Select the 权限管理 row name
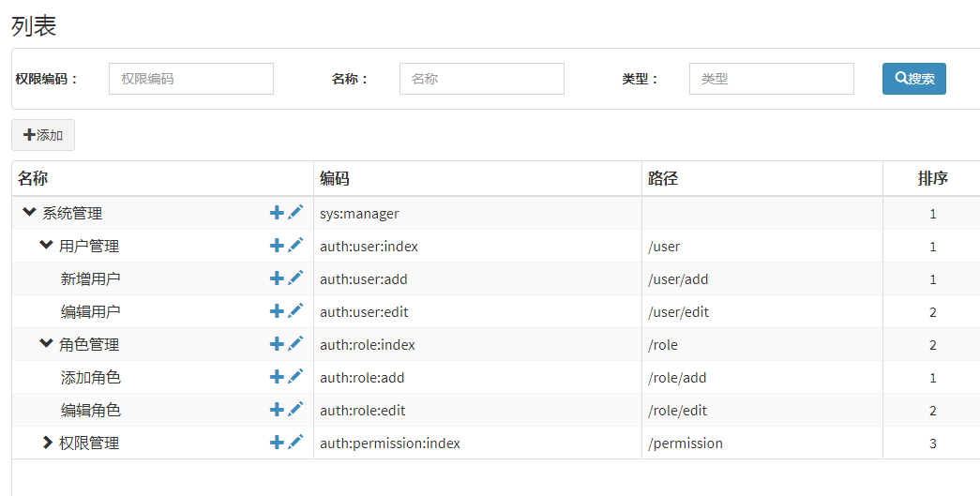Viewport: 980px width, 496px height. (x=89, y=443)
